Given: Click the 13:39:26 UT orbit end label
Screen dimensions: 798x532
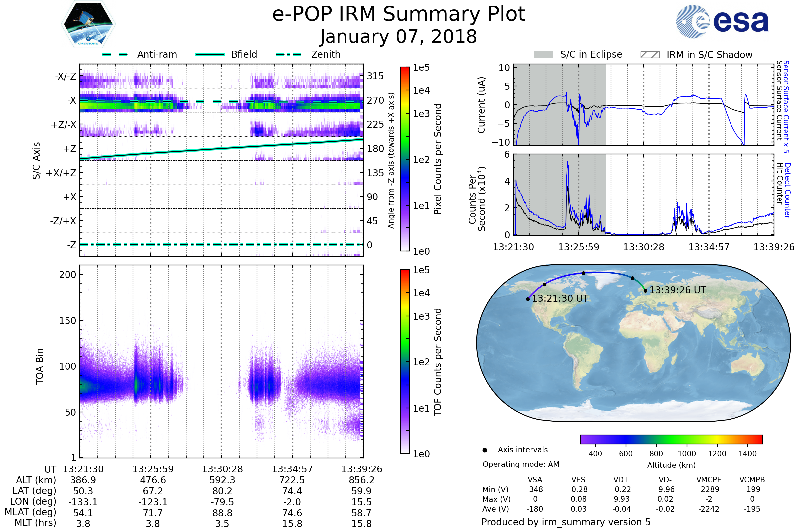Looking at the screenshot, I should [x=678, y=290].
